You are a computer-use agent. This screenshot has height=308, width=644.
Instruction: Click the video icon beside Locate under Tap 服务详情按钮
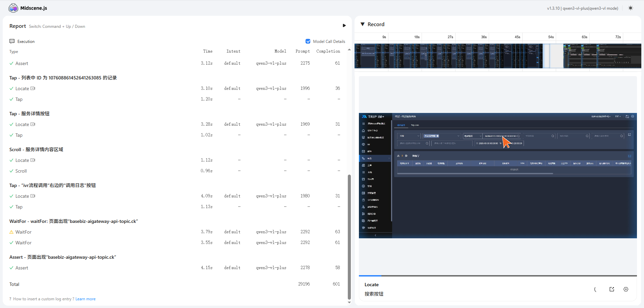[x=33, y=124]
